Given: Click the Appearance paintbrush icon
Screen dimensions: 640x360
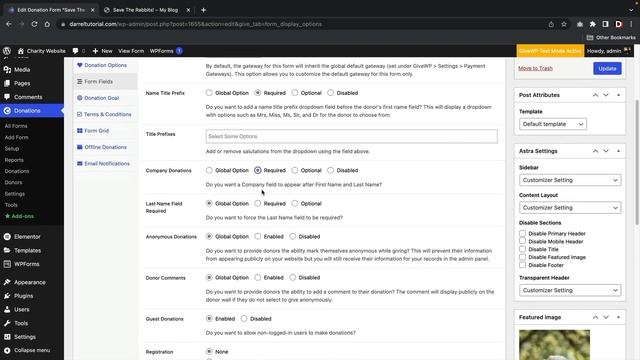Looking at the screenshot, I should [7, 282].
